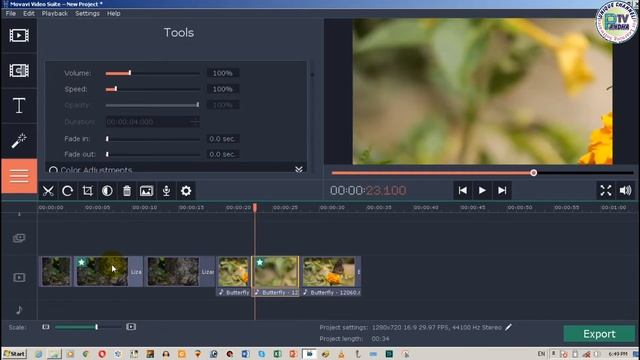This screenshot has height=360, width=640.
Task: Click the Speed 100% value field
Action: tap(223, 89)
